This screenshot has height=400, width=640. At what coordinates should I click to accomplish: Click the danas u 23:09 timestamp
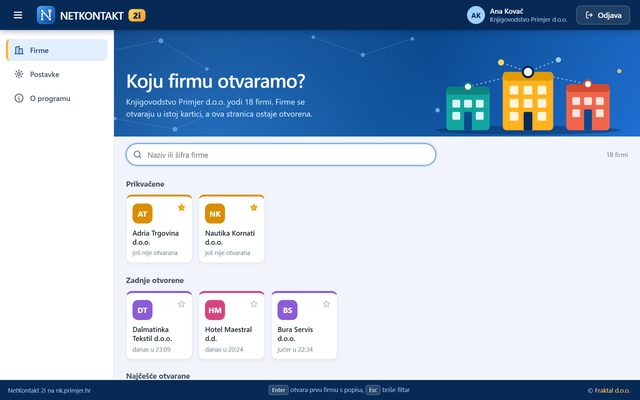click(x=151, y=349)
